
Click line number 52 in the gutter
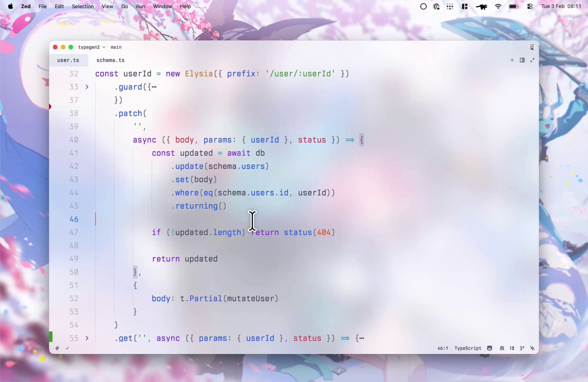[x=73, y=298]
